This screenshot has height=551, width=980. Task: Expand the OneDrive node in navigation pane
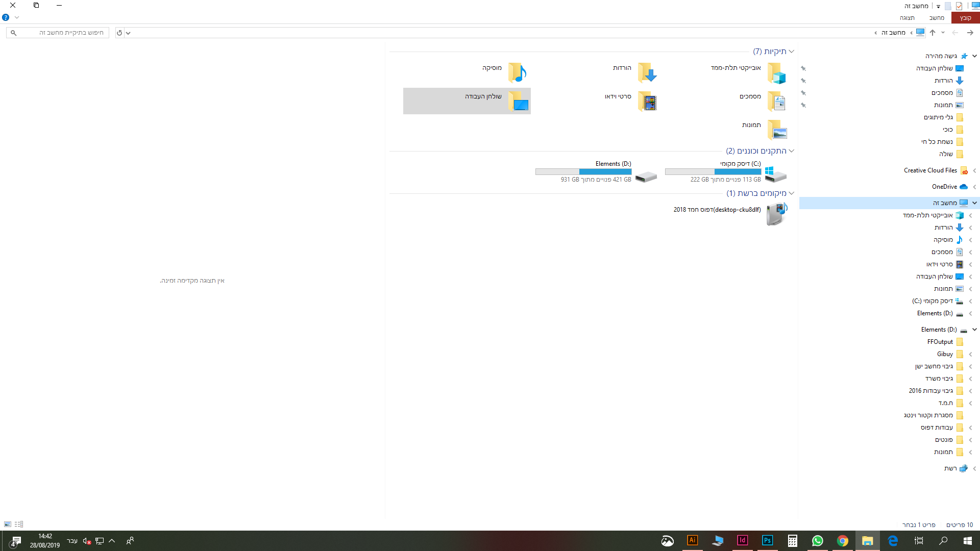[974, 187]
